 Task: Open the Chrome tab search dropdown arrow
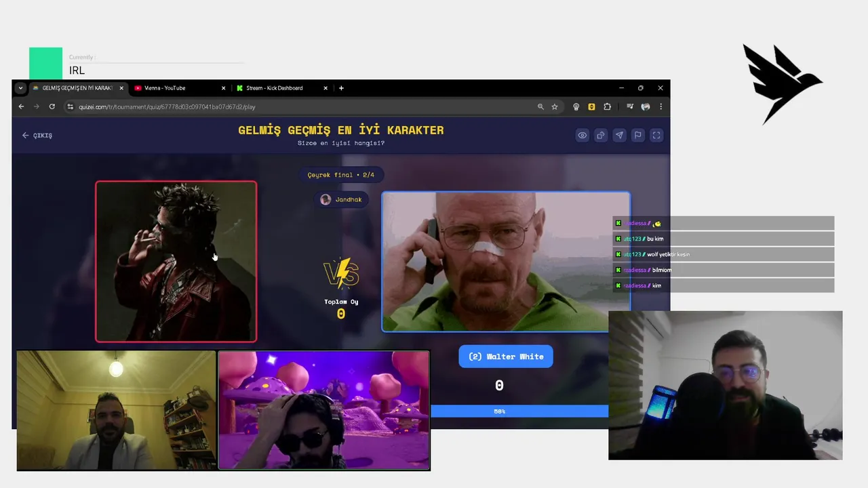20,88
